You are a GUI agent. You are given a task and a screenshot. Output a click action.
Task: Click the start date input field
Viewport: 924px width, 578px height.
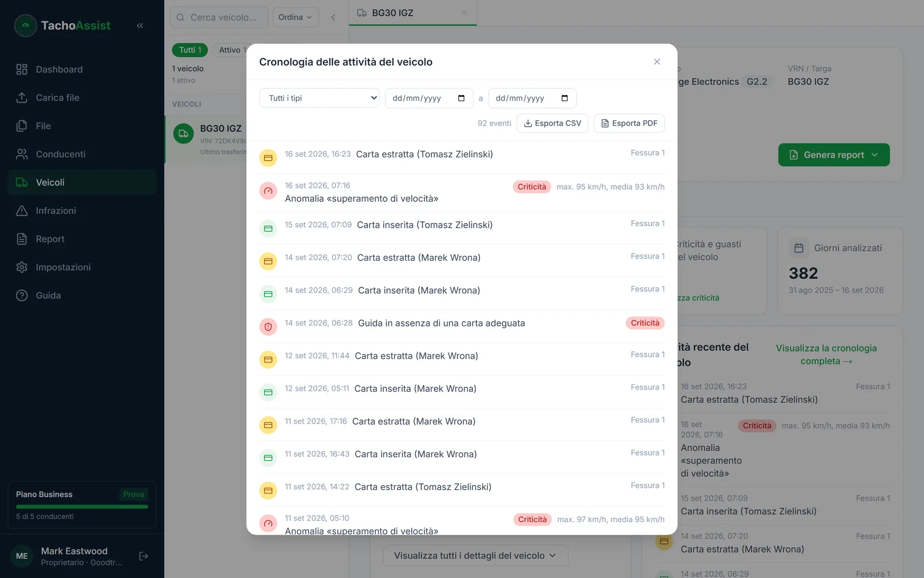click(429, 98)
